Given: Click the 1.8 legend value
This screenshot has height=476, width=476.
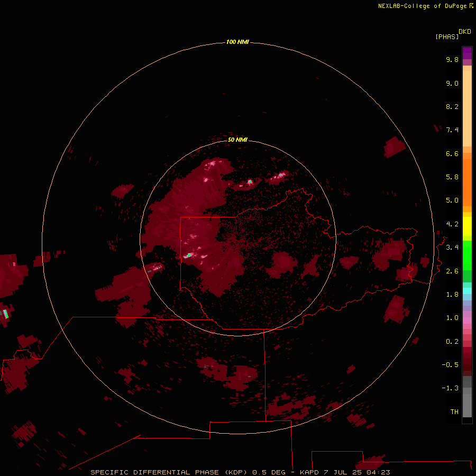Looking at the screenshot, I should tap(452, 295).
